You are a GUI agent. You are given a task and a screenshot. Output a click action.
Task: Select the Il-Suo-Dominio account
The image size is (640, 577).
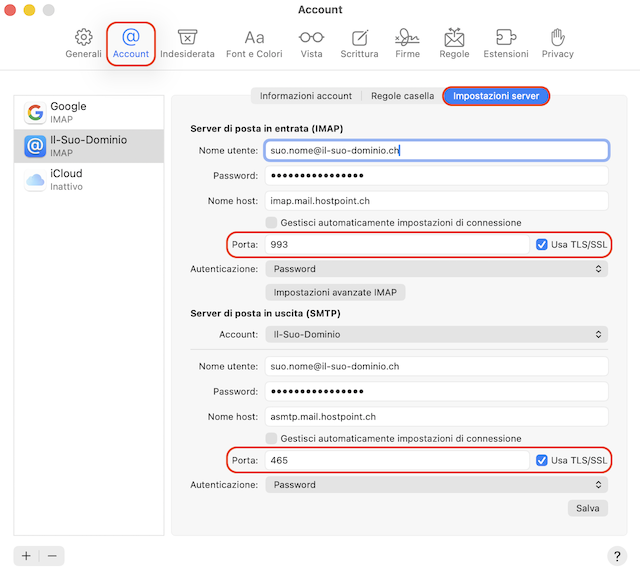[x=89, y=146]
